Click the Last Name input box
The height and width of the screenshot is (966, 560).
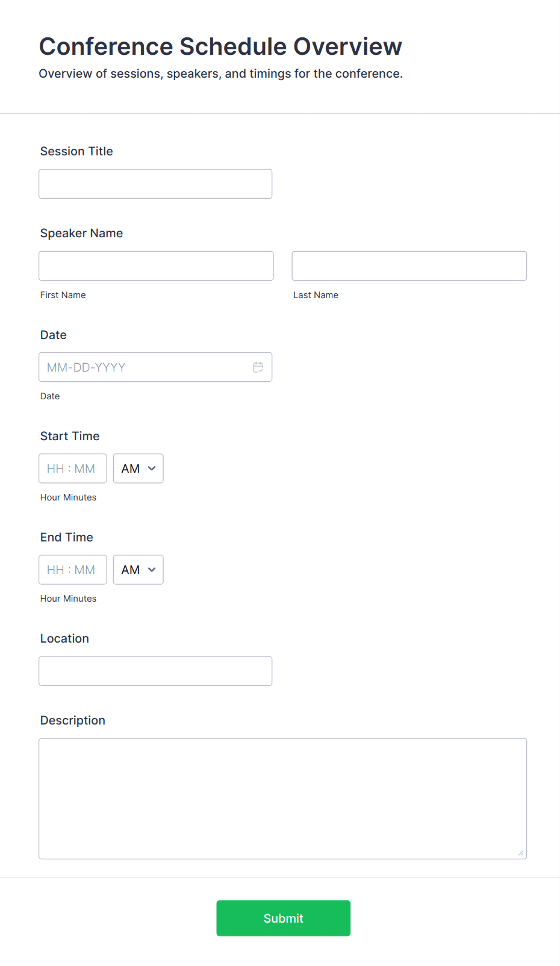(409, 266)
